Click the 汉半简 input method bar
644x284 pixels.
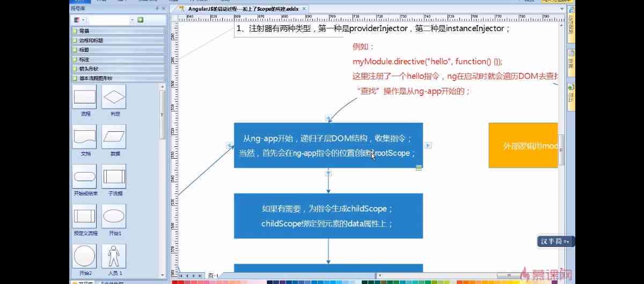tap(555, 242)
